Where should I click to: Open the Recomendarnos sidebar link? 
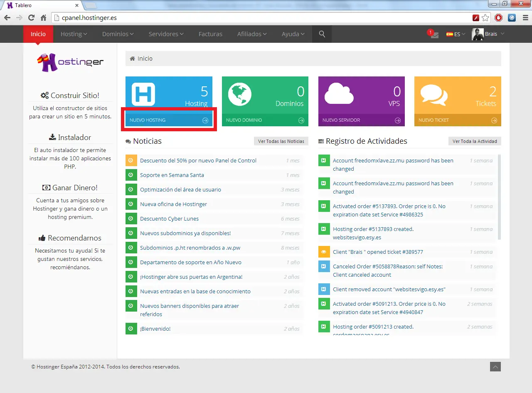(x=70, y=238)
